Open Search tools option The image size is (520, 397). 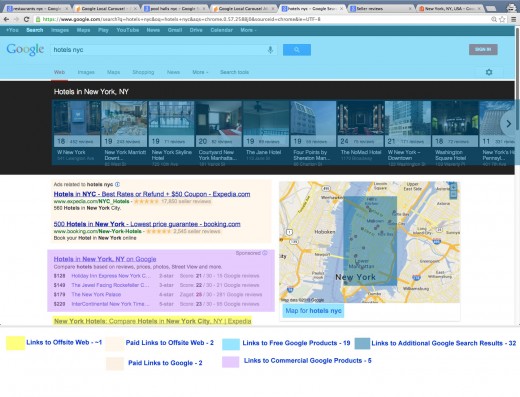click(234, 72)
